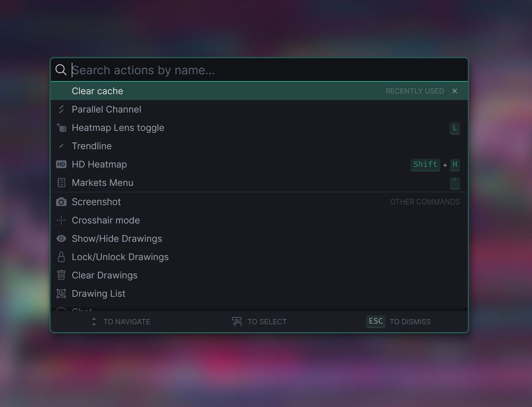Viewport: 532px width, 407px height.
Task: Click the HD Heatmap icon
Action: [x=61, y=164]
